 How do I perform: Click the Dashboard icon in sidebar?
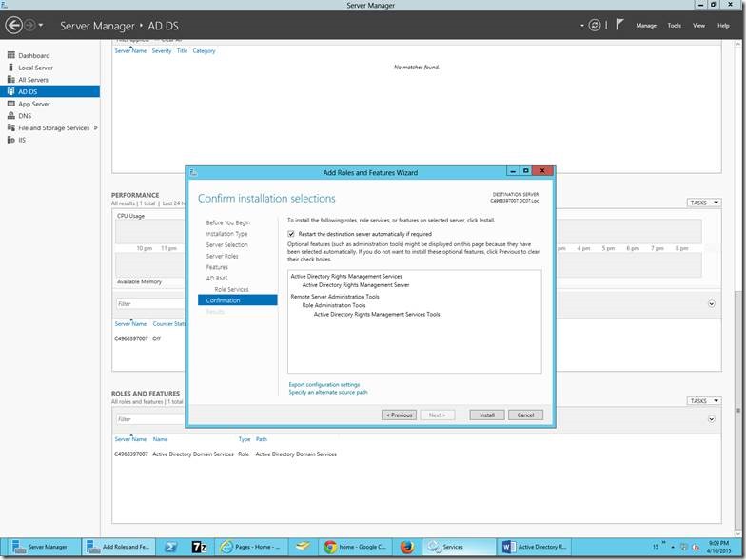click(11, 55)
